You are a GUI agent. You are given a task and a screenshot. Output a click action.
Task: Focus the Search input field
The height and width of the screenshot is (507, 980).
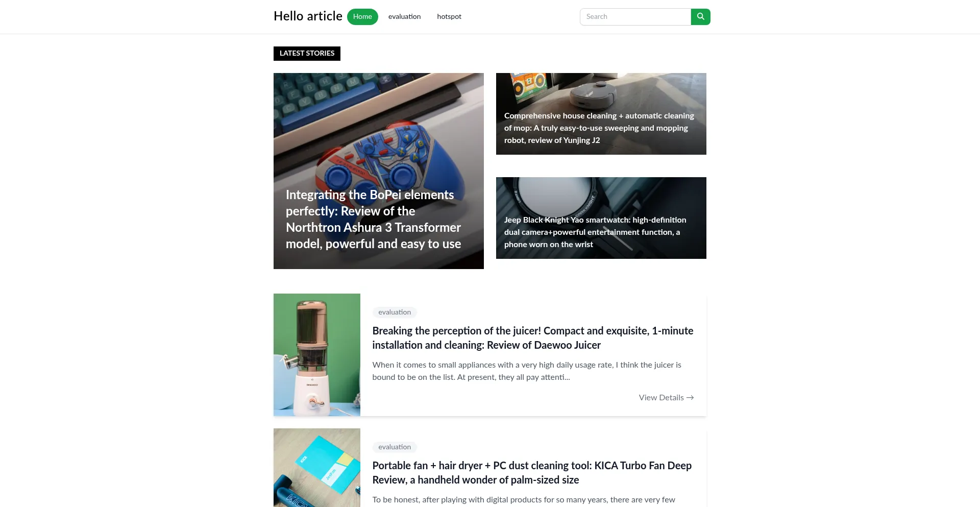pyautogui.click(x=635, y=17)
